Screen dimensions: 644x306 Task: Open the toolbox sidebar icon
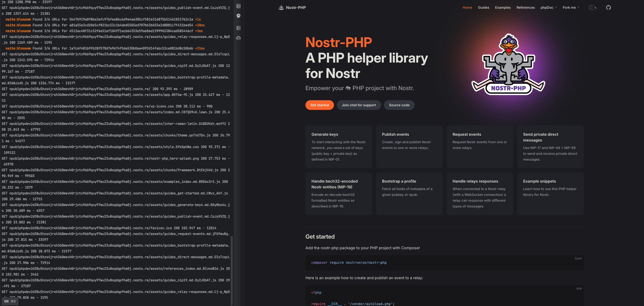point(239,38)
